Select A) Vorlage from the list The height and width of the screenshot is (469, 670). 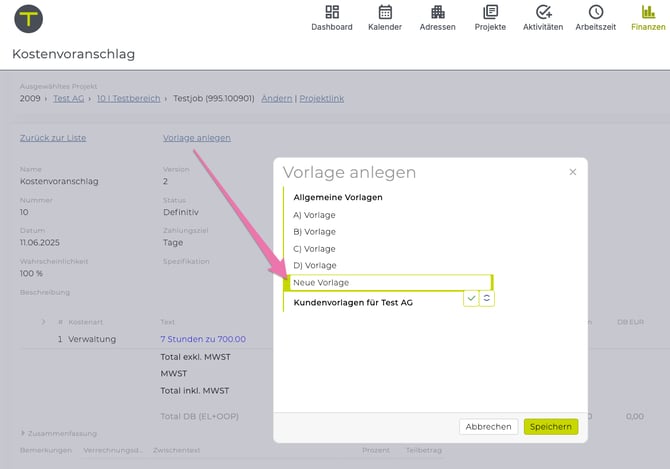[x=314, y=215]
